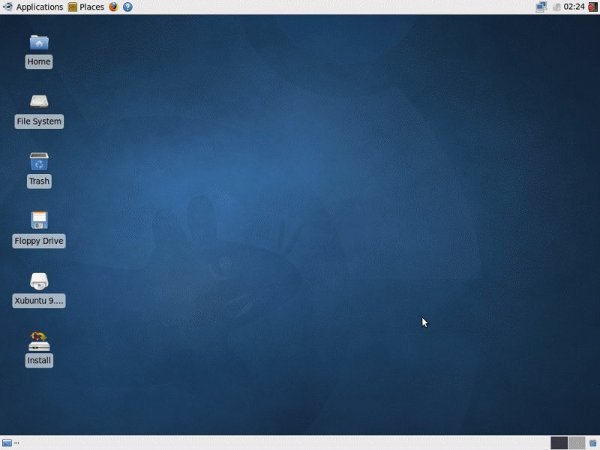Select the File System desktop icon
The height and width of the screenshot is (450, 600).
click(39, 102)
